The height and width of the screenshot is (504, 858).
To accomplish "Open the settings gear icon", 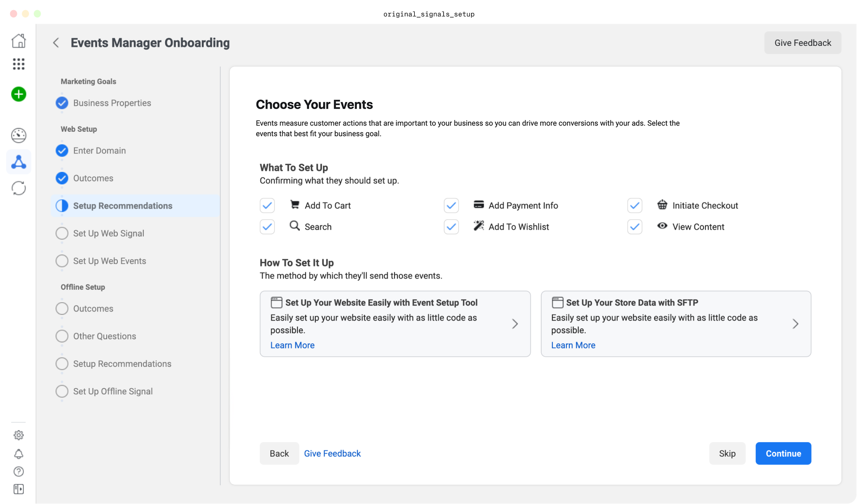I will tap(18, 435).
